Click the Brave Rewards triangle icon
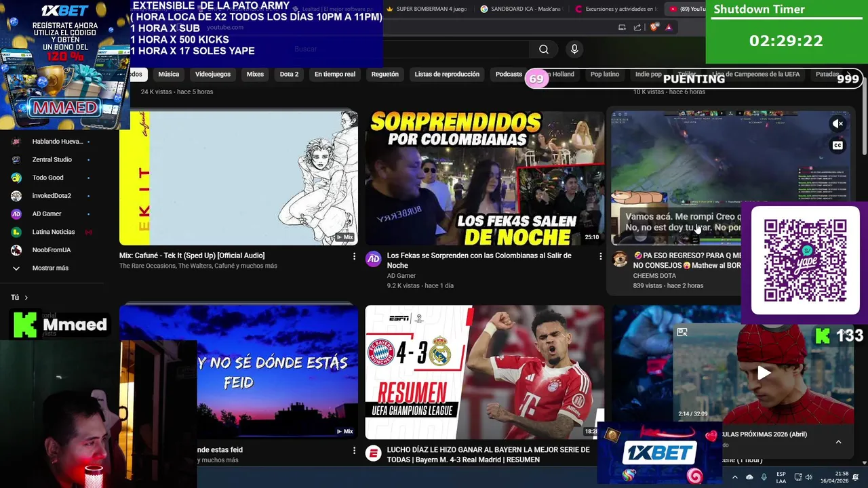Viewport: 868px width, 488px height. coord(669,27)
